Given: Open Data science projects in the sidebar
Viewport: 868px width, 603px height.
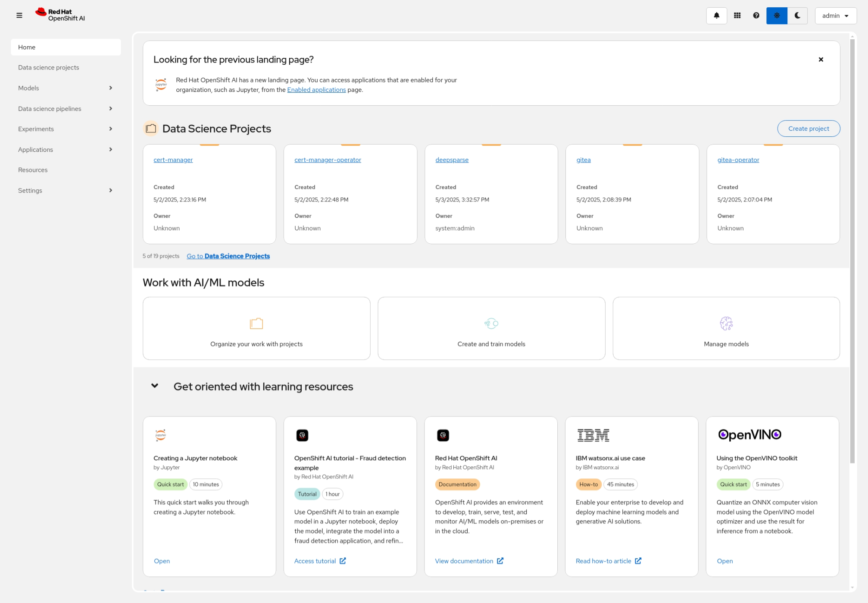Looking at the screenshot, I should tap(49, 67).
